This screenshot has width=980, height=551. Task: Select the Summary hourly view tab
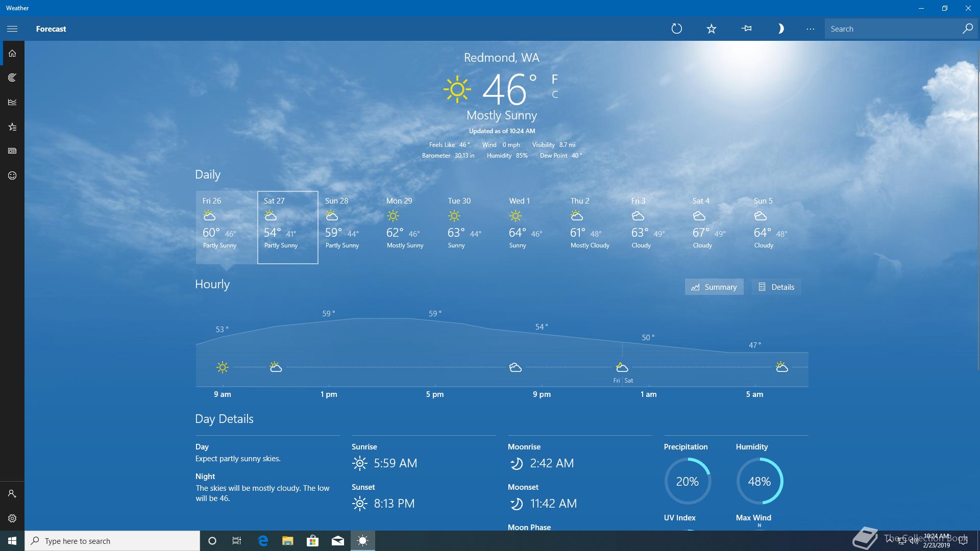(714, 287)
